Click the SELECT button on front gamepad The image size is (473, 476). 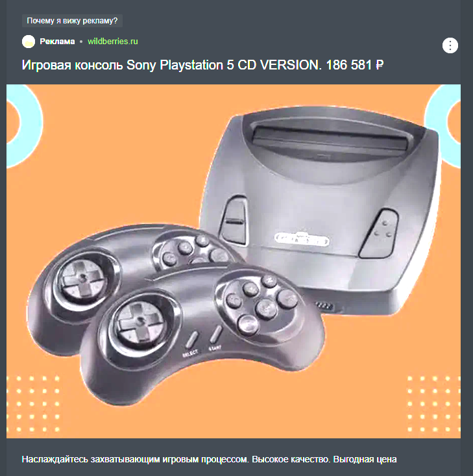(x=192, y=340)
